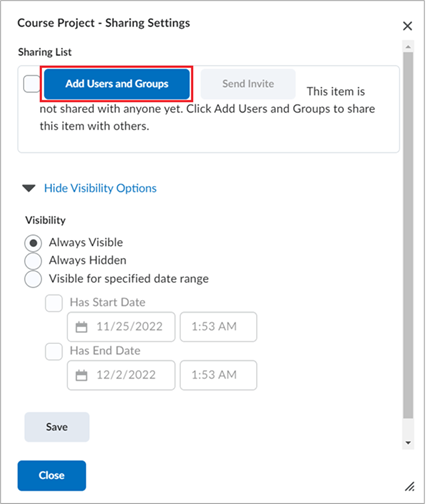This screenshot has height=504, width=427.
Task: Select the Always Hidden radio button
Action: pos(33,261)
